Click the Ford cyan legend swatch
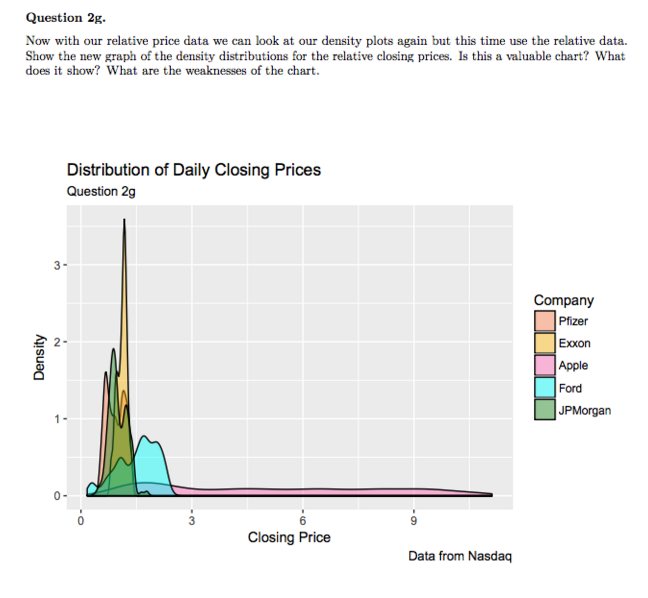This screenshot has width=648, height=598. tap(544, 388)
